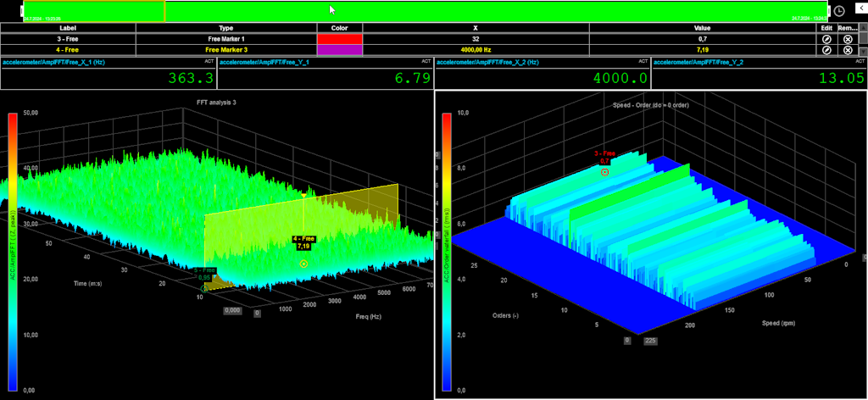Viewport: 868px width, 400px height.
Task: Click the 'Orders (-)' axis label
Action: tap(505, 315)
